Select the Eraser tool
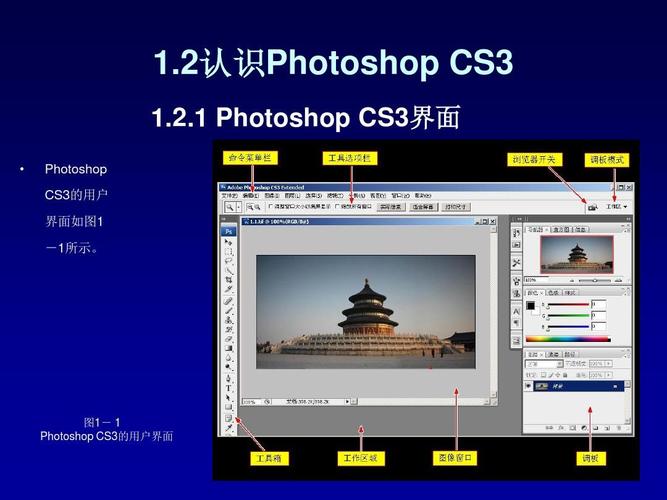Image resolution: width=667 pixels, height=500 pixels. (x=228, y=339)
